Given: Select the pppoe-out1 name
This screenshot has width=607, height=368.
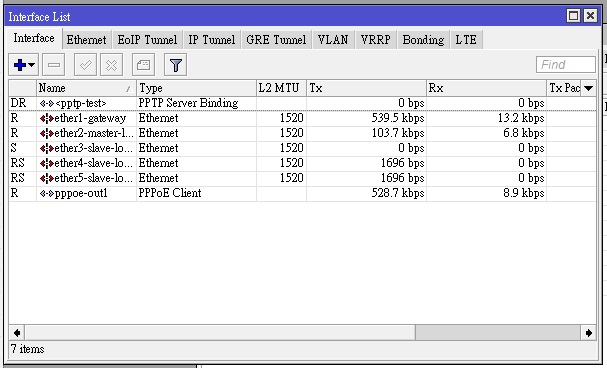Looking at the screenshot, I should (81, 193).
